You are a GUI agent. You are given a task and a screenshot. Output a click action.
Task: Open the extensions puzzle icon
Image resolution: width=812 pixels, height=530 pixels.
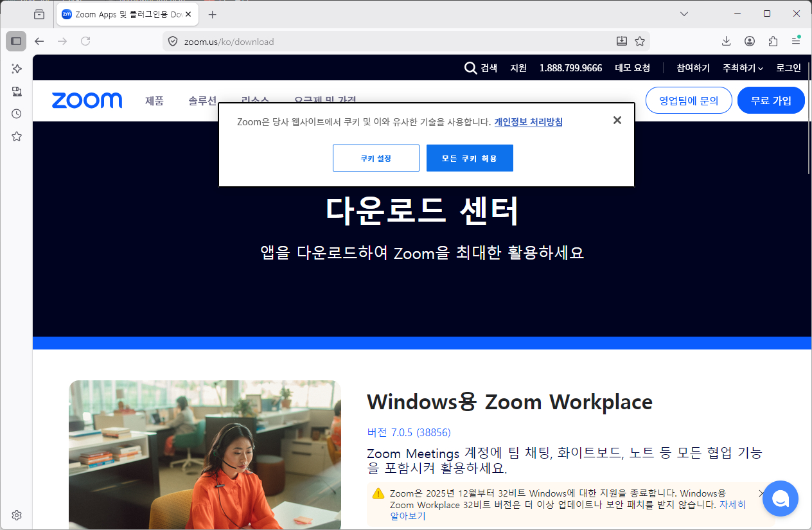click(773, 41)
